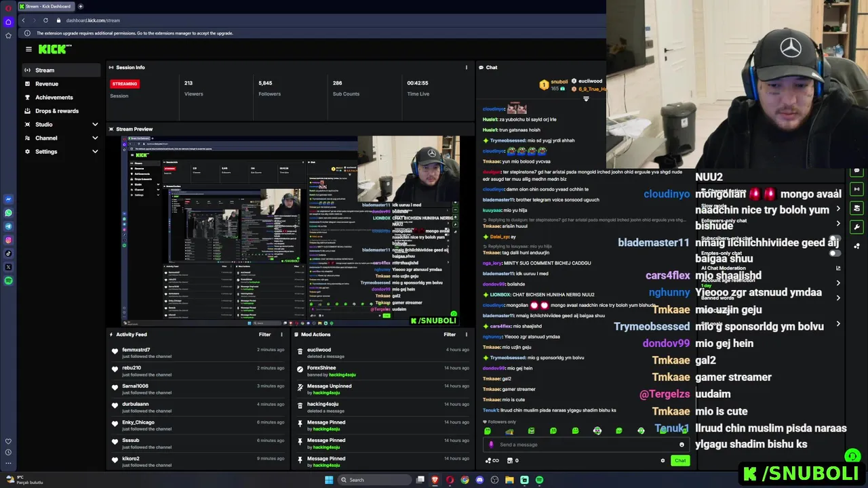Screen dimensions: 868x488
Task: Open Activity Feed filter
Action: pos(264,334)
